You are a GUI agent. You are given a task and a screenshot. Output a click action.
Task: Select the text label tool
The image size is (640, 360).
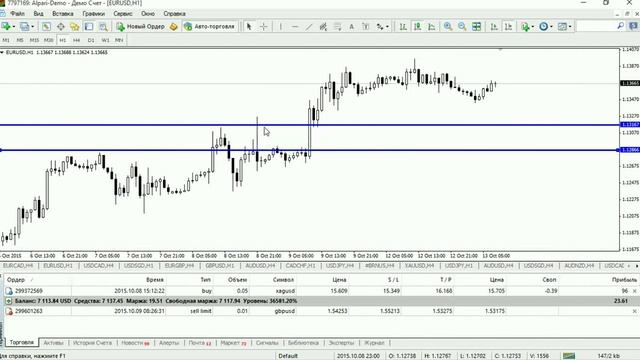(x=366, y=27)
